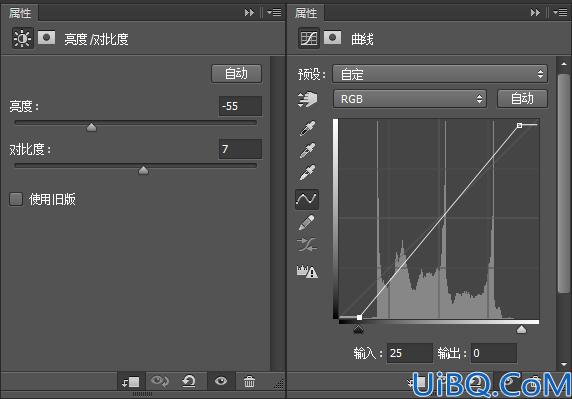This screenshot has height=399, width=572.
Task: Select the pencil draw curve tool
Action: [307, 222]
